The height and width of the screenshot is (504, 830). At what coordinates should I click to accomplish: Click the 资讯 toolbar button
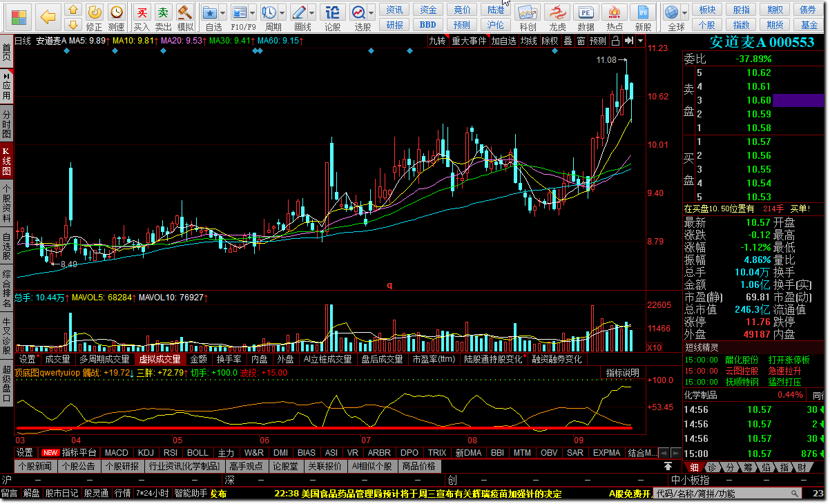point(395,10)
